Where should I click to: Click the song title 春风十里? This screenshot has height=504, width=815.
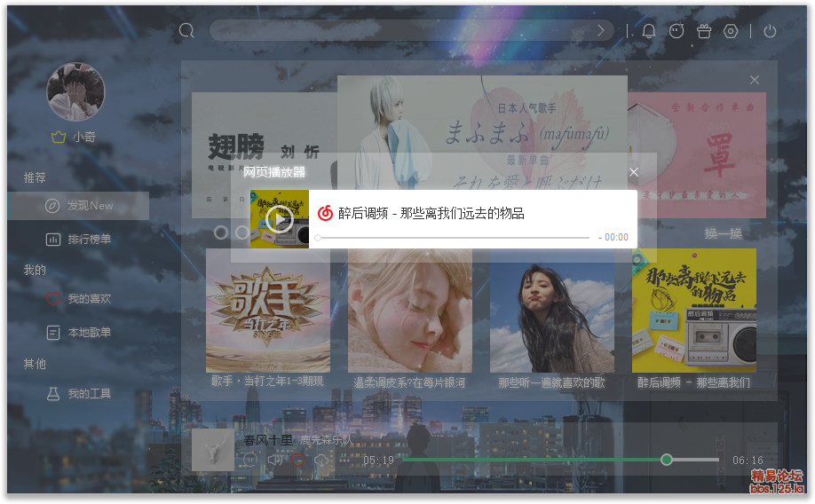(x=268, y=441)
